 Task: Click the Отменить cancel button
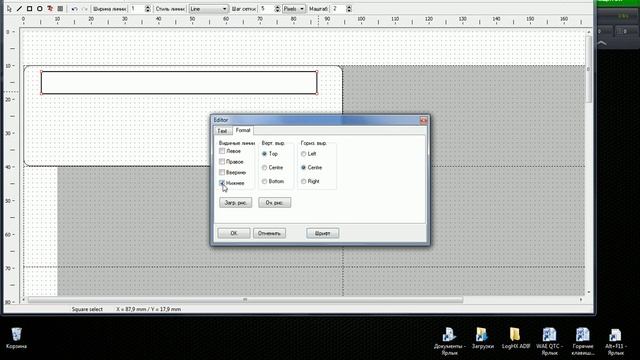pos(269,233)
